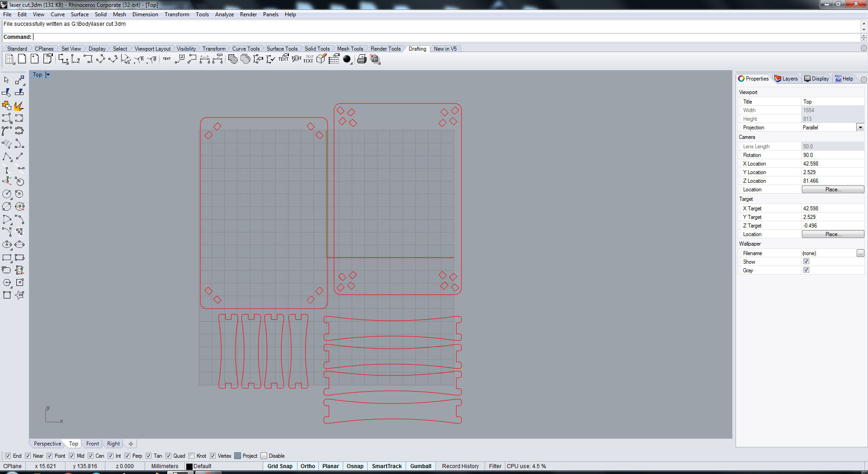Open the Projection dropdown arrow
The image size is (868, 474).
[x=860, y=128]
